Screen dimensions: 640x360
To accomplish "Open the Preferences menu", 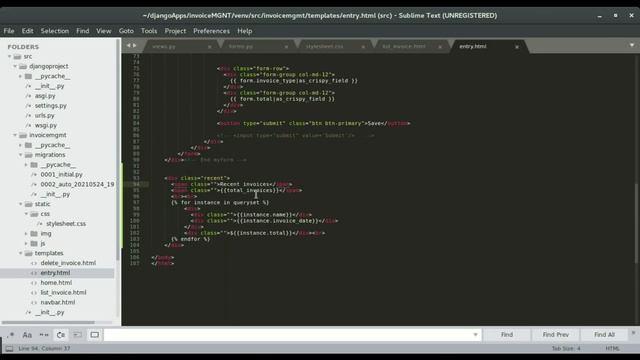I will click(x=211, y=31).
